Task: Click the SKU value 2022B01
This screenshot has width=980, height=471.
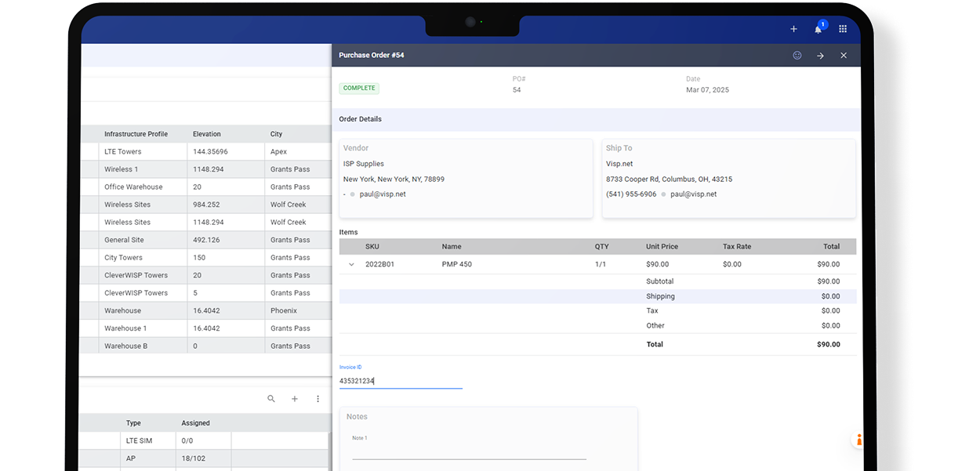Action: click(x=379, y=265)
